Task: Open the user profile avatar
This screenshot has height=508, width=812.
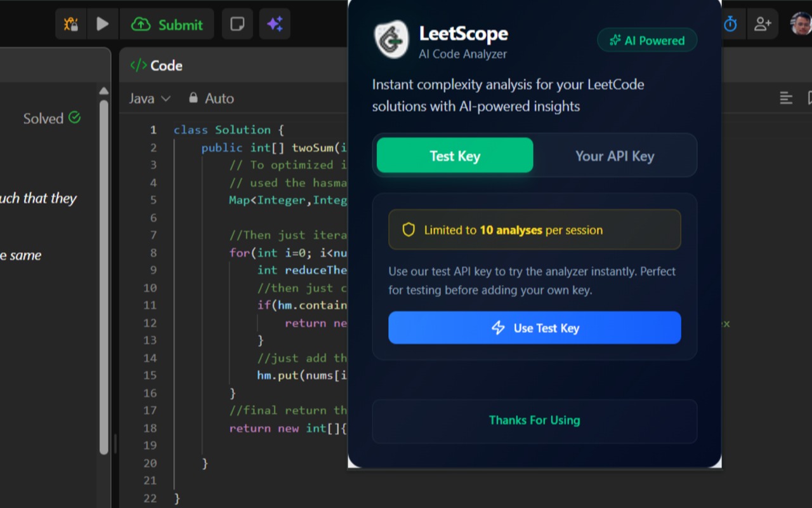Action: coord(802,23)
